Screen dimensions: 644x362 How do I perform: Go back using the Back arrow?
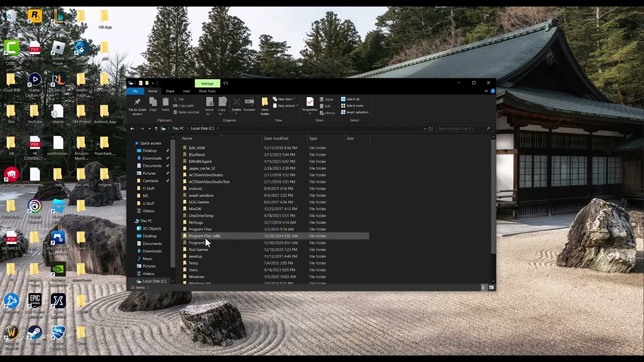(132, 129)
